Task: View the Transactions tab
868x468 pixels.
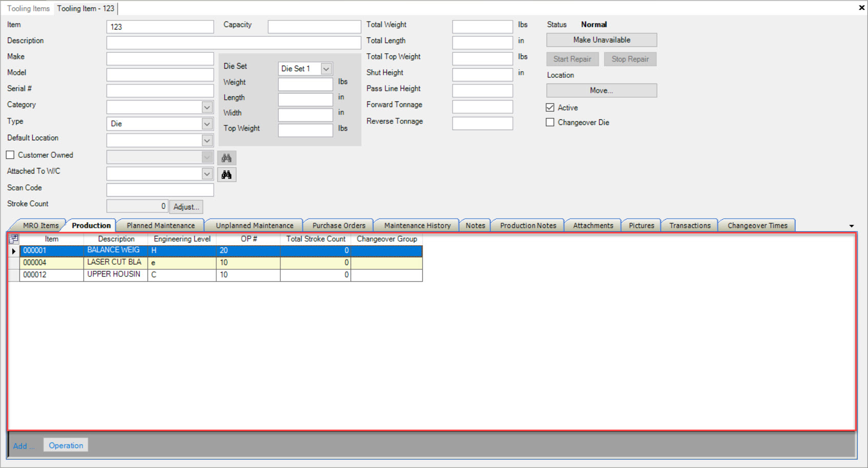Action: (690, 225)
